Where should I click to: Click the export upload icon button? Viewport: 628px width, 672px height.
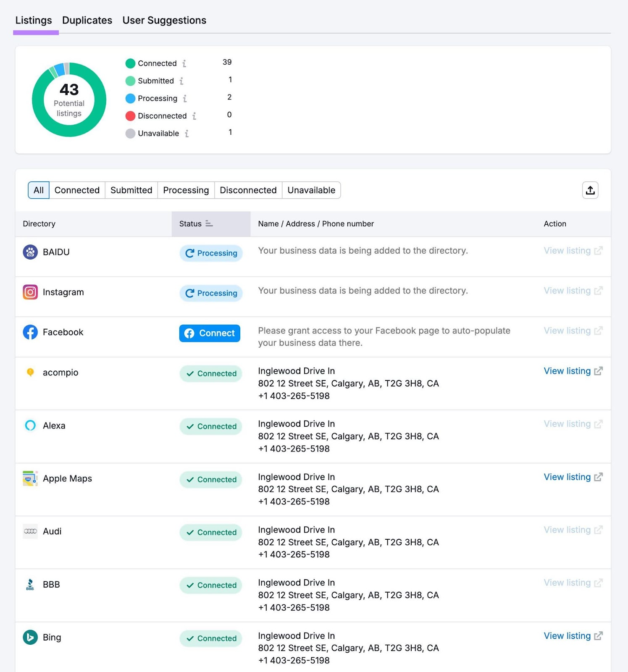[590, 190]
